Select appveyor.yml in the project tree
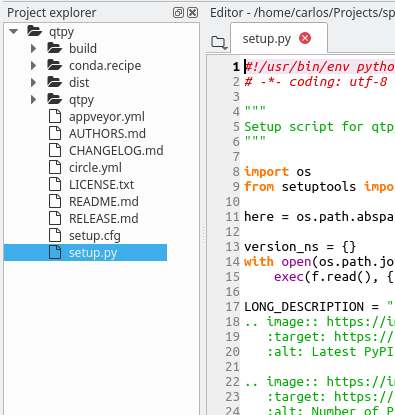Image resolution: width=395 pixels, height=415 pixels. [x=107, y=117]
